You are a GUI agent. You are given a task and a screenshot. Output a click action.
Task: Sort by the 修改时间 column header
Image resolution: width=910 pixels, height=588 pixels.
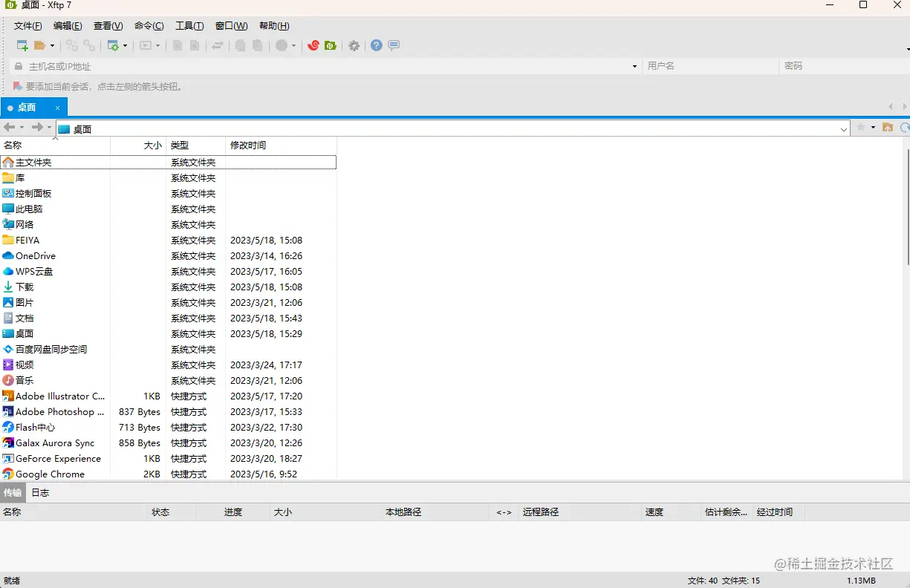(x=281, y=145)
